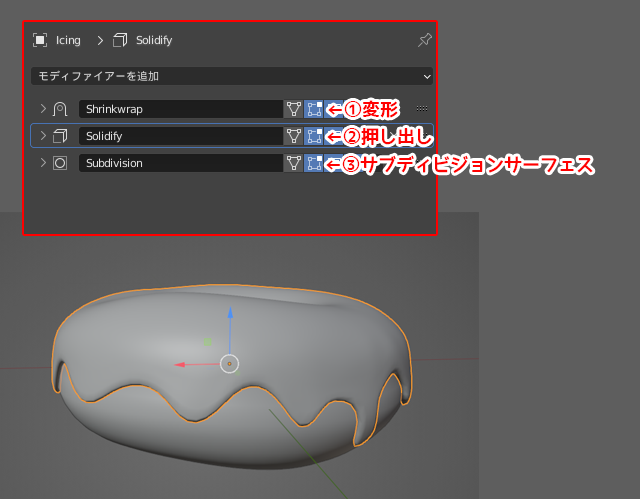The width and height of the screenshot is (640, 499).
Task: Expand the Solidify modifier panel
Action: (42, 135)
